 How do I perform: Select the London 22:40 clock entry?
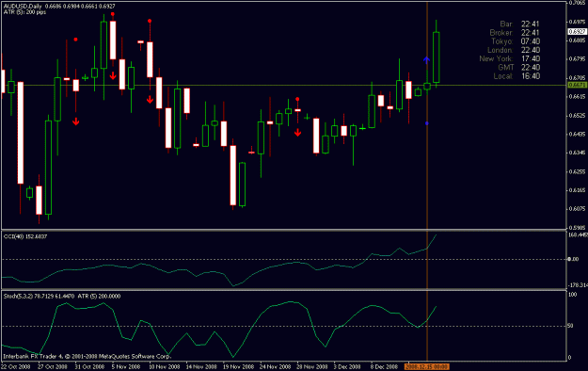(514, 50)
